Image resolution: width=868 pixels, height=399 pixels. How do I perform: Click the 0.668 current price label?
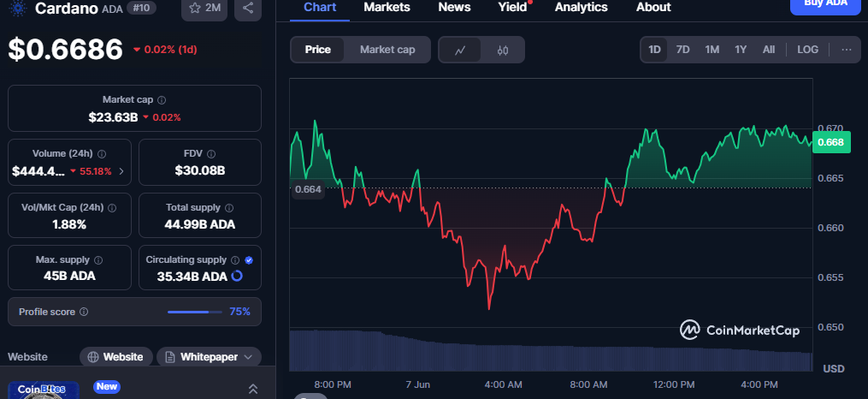tap(831, 142)
